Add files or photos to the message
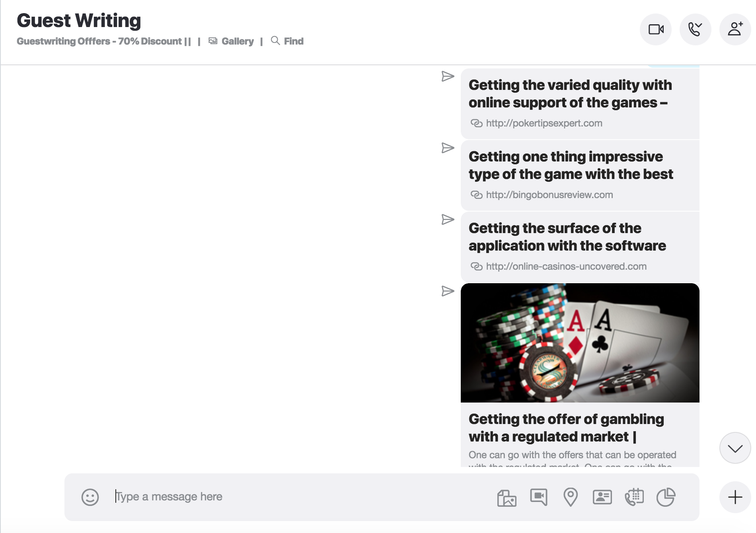The width and height of the screenshot is (756, 533). [x=507, y=497]
